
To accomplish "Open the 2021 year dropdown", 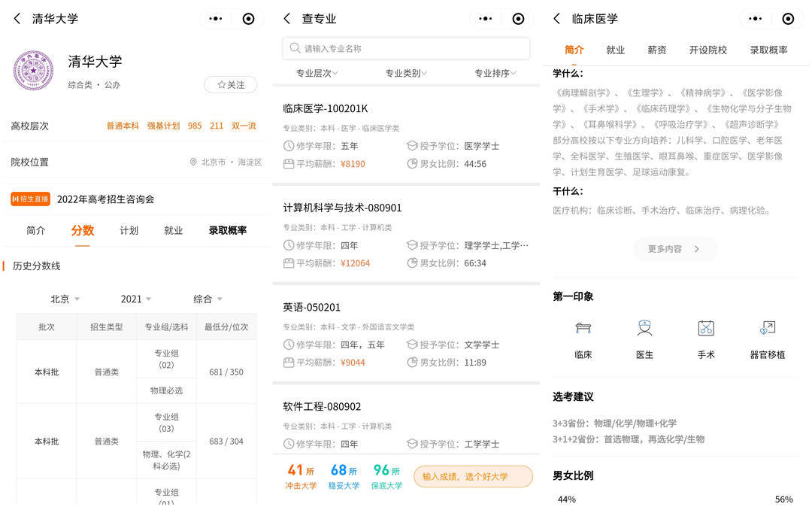I will 135,299.
